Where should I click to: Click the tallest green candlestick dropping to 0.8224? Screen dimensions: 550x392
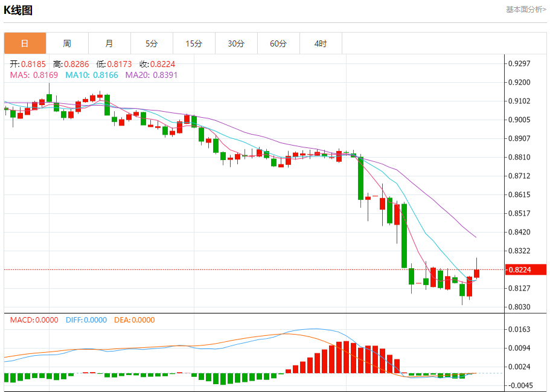404,236
